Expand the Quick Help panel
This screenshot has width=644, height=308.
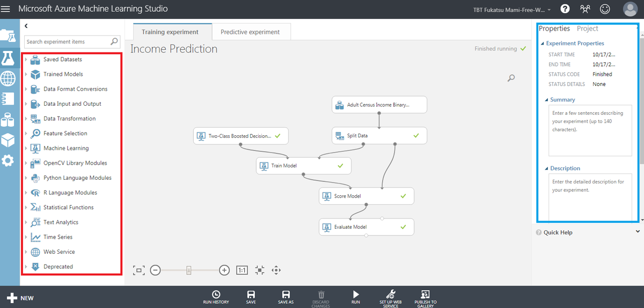pos(638,232)
